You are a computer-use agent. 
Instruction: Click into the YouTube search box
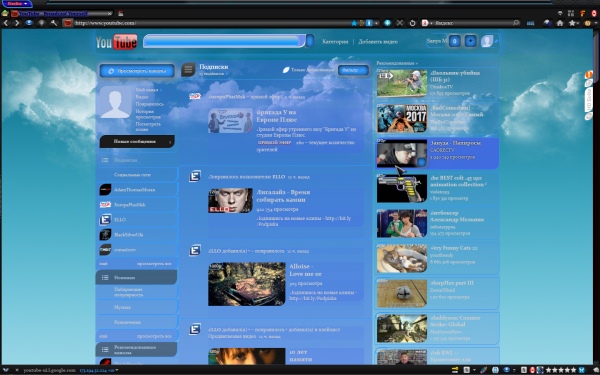(x=224, y=41)
